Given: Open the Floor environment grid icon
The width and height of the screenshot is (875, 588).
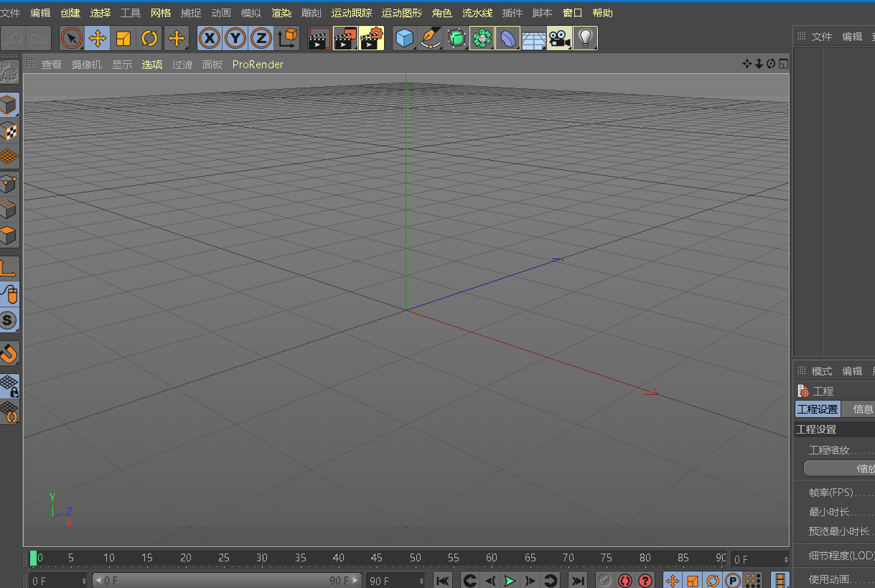Looking at the screenshot, I should tap(534, 38).
